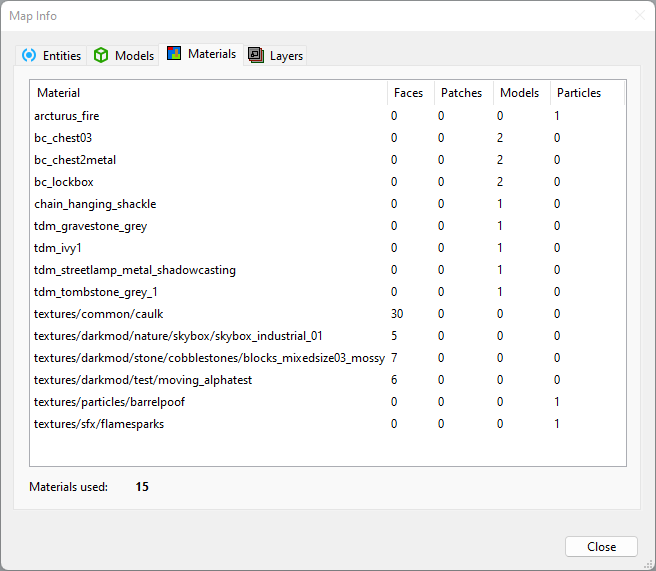
Task: Switch to the Layers tab
Action: point(286,56)
